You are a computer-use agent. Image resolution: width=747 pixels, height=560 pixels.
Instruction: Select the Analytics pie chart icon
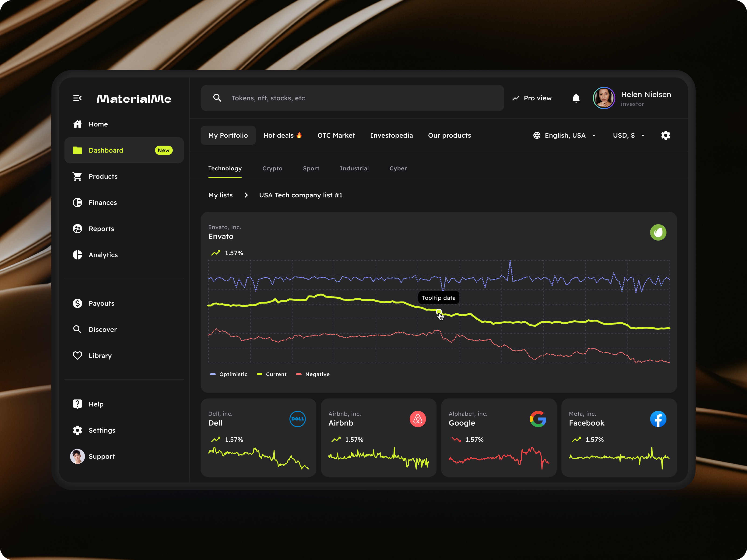(77, 255)
